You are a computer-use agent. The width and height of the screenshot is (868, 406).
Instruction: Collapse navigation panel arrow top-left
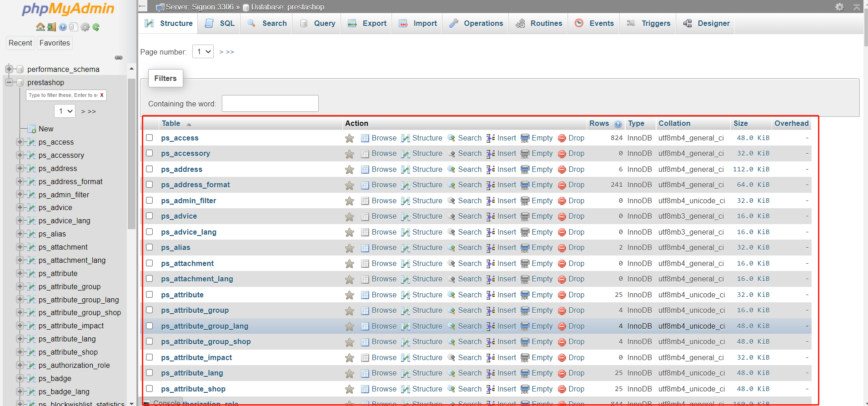pos(142,7)
